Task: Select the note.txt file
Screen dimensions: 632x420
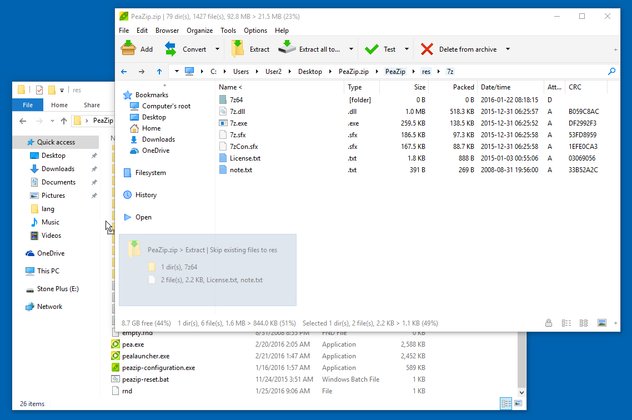Action: (409, 170)
